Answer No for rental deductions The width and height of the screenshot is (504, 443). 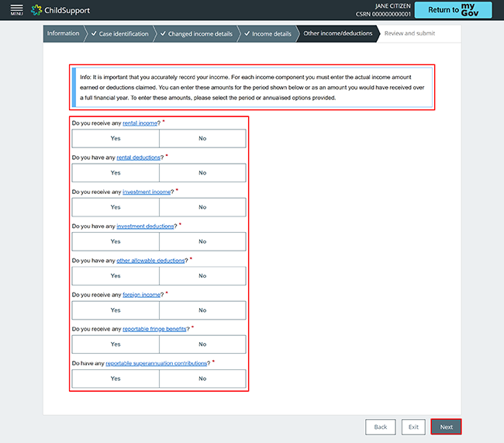[x=202, y=173]
